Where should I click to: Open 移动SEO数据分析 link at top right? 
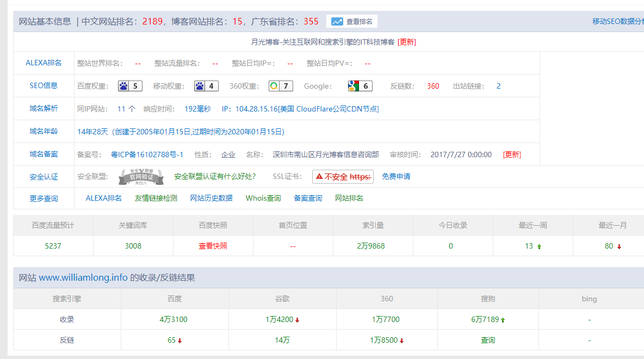tap(617, 22)
